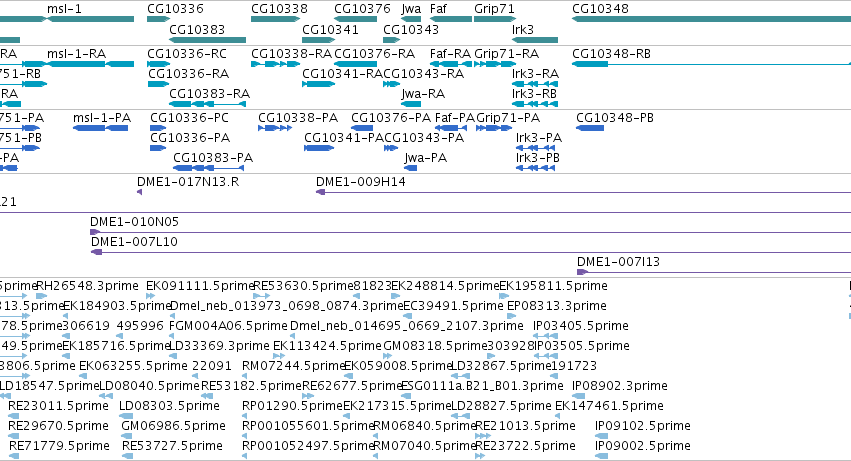Select EST EK063255.5prime
The width and height of the screenshot is (851, 461).
coord(84,376)
